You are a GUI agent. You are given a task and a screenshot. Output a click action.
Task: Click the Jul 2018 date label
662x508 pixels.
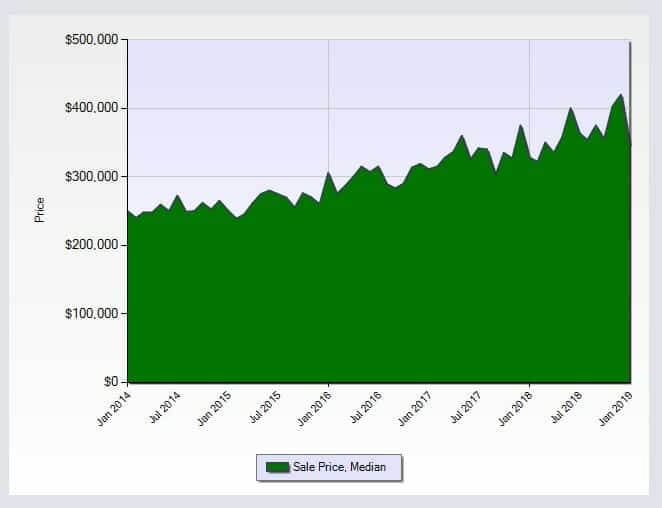tap(566, 407)
